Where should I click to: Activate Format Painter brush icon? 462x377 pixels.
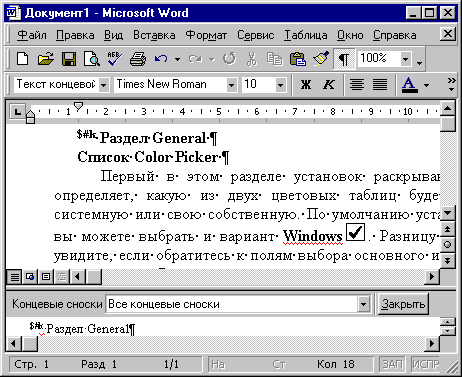[321, 59]
